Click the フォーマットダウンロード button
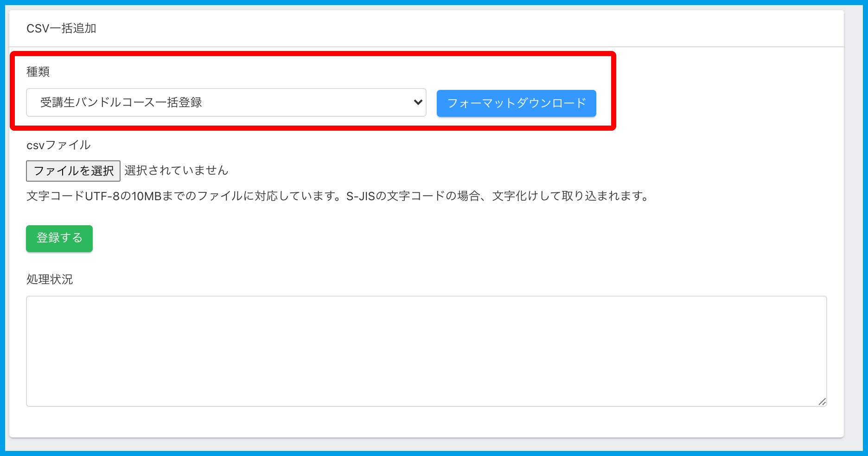The image size is (868, 456). tap(516, 103)
